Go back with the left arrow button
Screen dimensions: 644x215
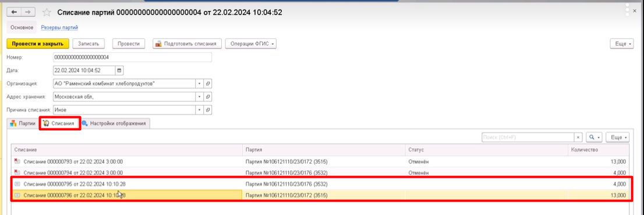[x=14, y=12]
